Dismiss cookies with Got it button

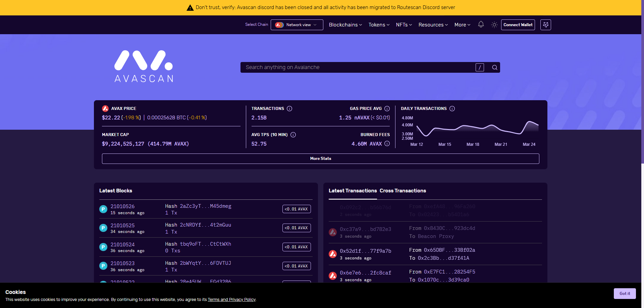(x=625, y=293)
